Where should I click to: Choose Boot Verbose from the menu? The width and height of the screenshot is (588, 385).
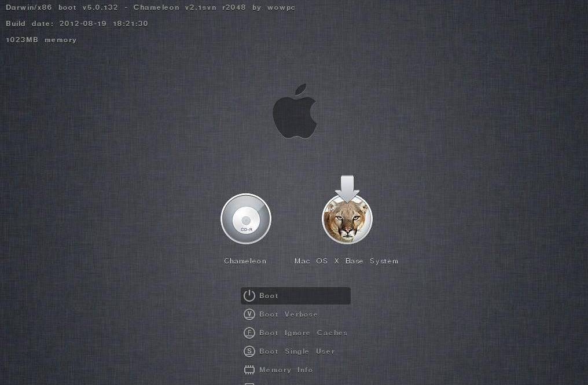click(x=288, y=314)
